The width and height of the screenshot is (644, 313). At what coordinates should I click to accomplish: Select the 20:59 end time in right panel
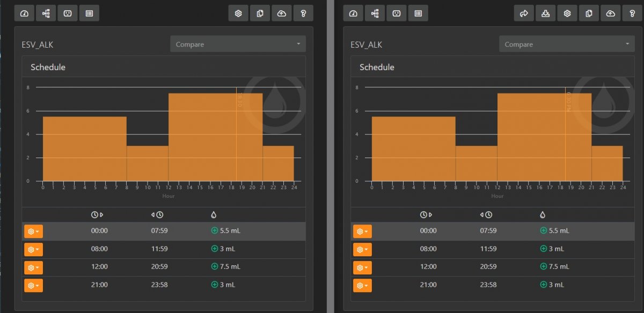coord(488,266)
